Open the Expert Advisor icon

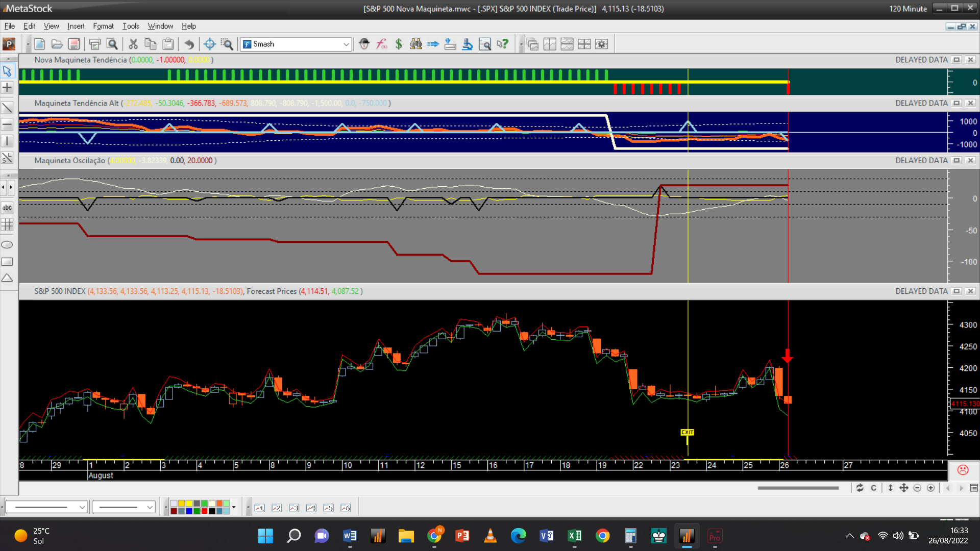click(x=364, y=44)
